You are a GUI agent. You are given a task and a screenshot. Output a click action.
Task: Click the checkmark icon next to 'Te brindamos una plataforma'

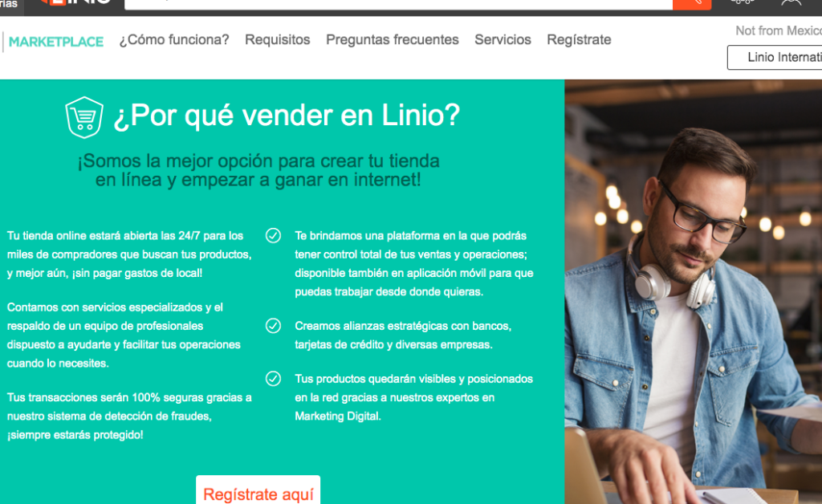[x=273, y=236]
